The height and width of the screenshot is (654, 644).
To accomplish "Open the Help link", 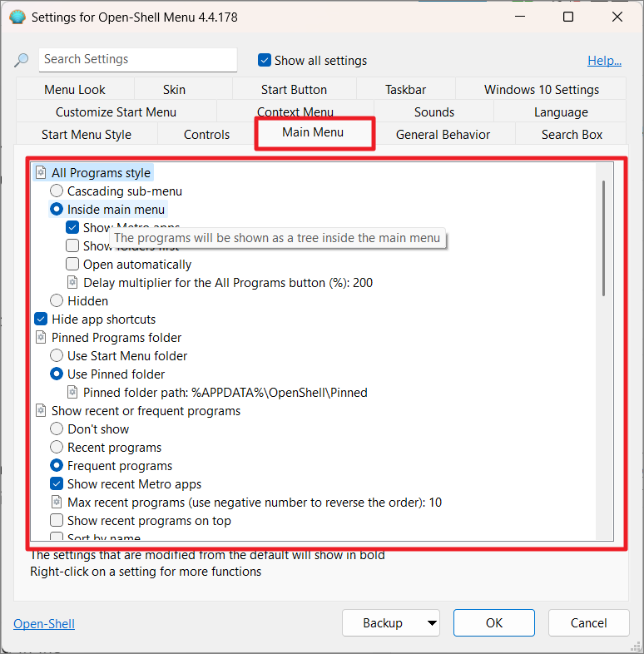I will coord(604,60).
